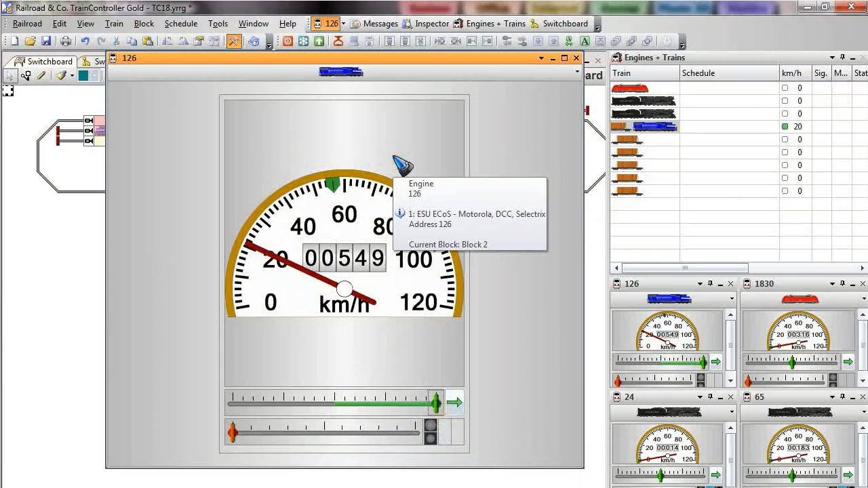
Task: Open the small 1830 panel title dropdown arrow
Action: [833, 284]
